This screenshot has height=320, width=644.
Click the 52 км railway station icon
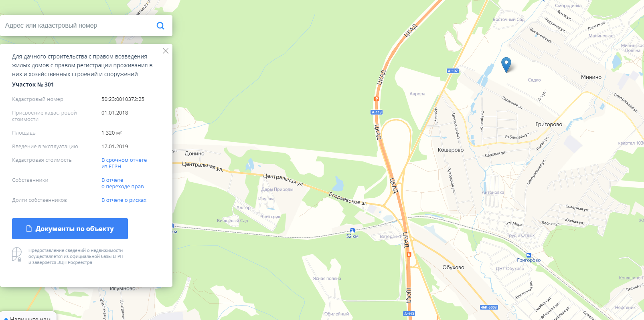[x=352, y=230]
